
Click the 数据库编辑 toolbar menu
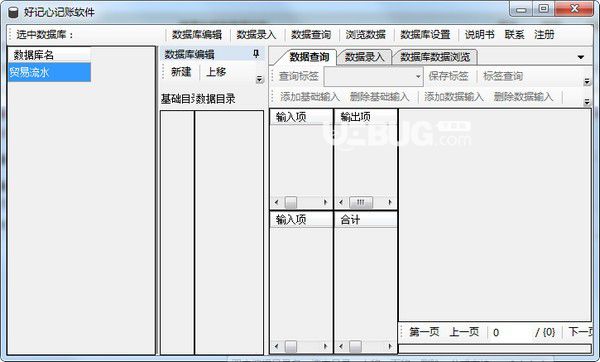pyautogui.click(x=197, y=35)
